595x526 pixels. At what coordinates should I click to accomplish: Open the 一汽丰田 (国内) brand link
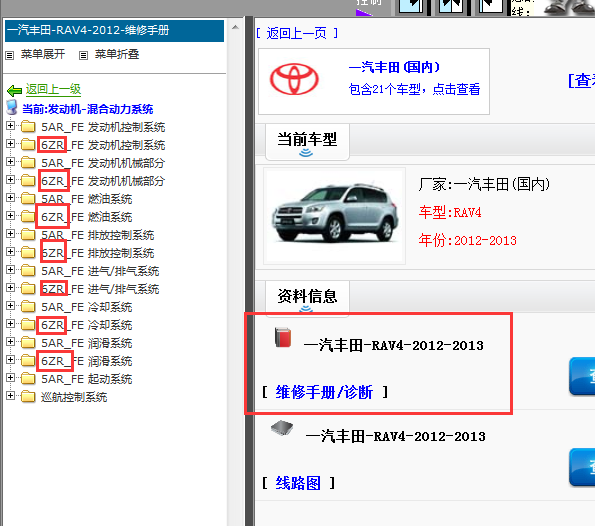point(394,67)
